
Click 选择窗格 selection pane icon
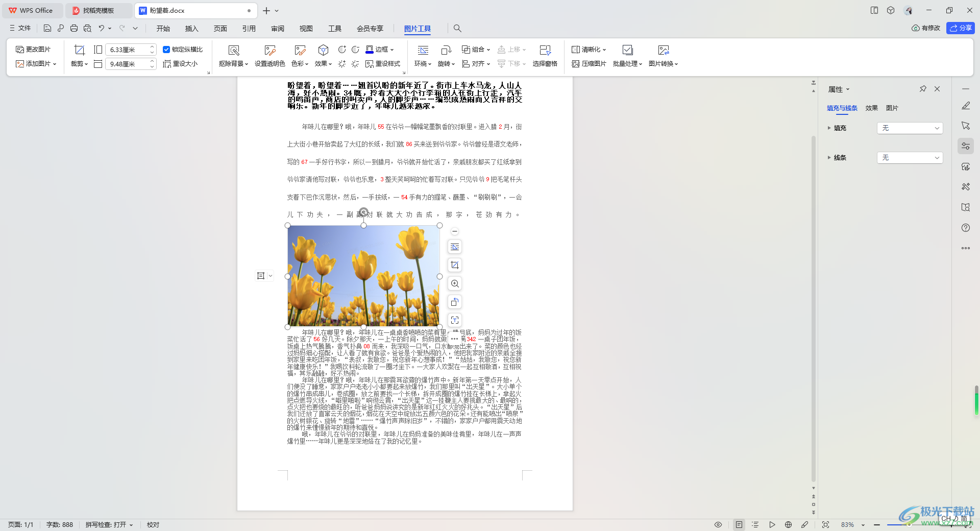coord(545,50)
